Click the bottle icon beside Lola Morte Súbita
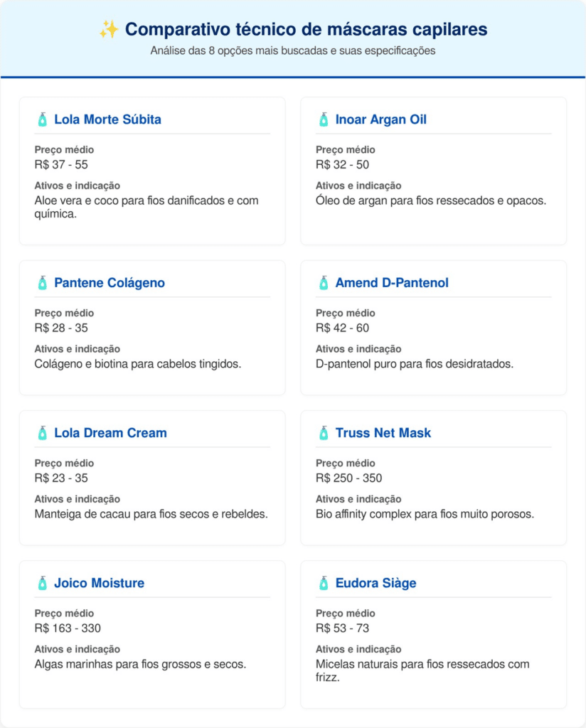The image size is (586, 728). tap(42, 119)
